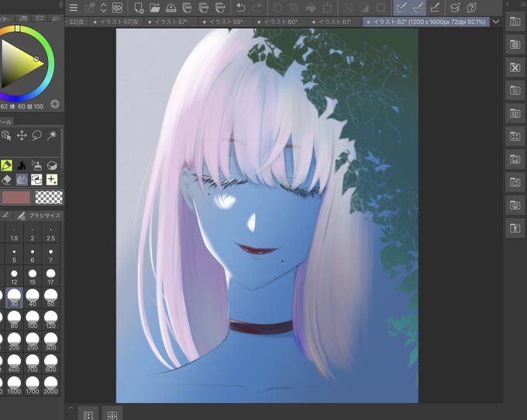The height and width of the screenshot is (420, 527).
Task: Switch to the イラスト60* tab
Action: tap(279, 22)
